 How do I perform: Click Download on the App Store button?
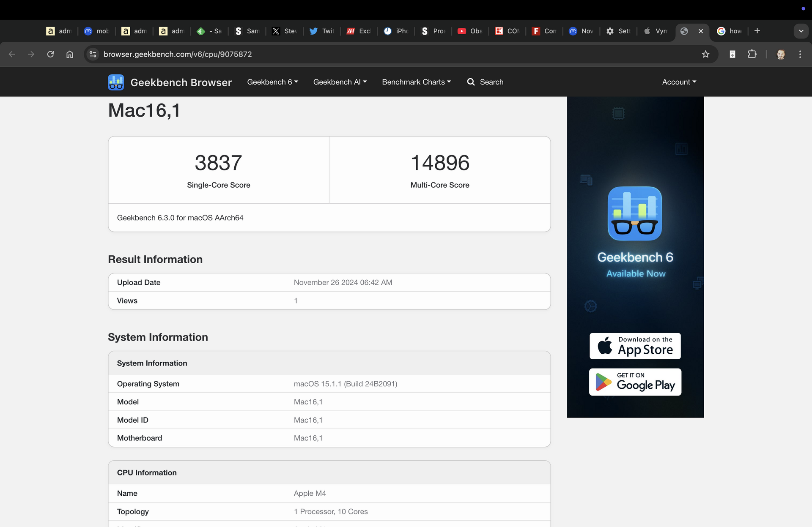click(635, 346)
